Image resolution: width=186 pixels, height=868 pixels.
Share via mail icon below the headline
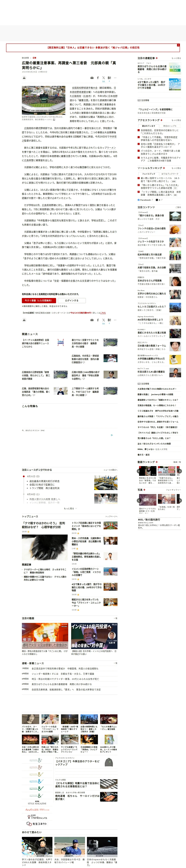point(92,78)
